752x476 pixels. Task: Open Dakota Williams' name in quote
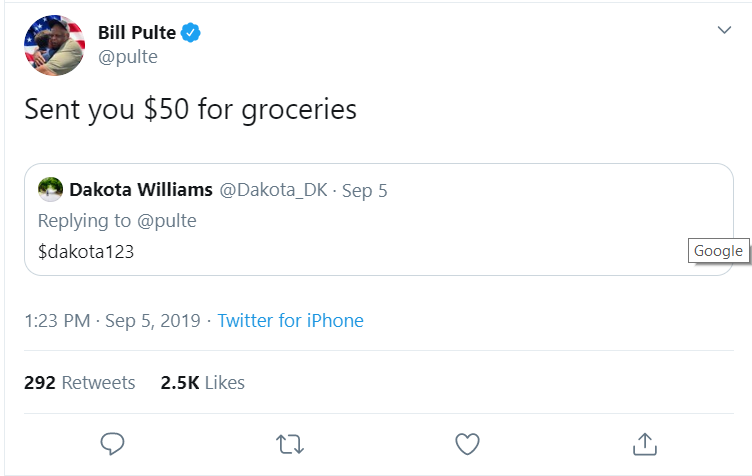tap(140, 190)
